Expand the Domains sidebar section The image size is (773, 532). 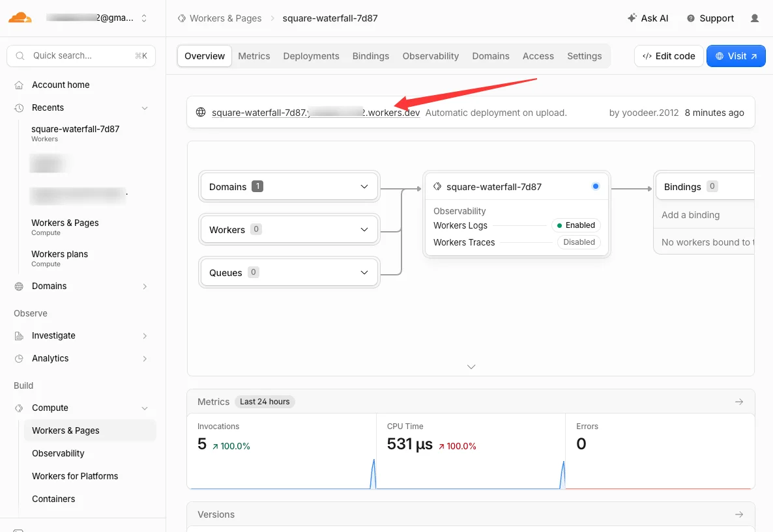point(145,287)
